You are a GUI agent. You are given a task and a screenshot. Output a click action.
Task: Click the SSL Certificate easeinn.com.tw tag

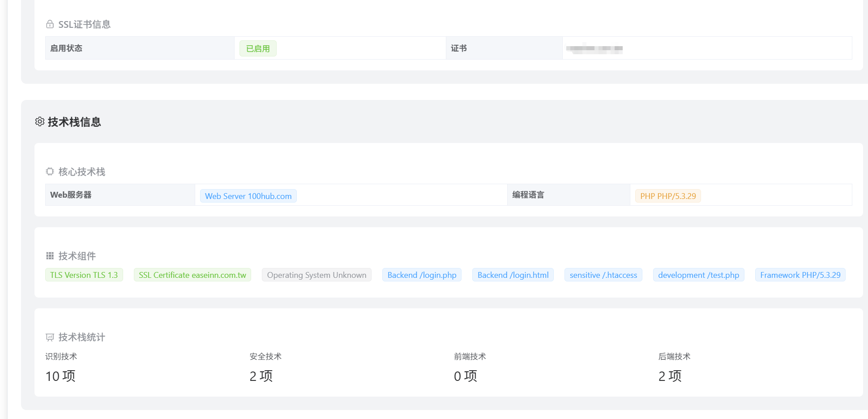click(x=192, y=275)
